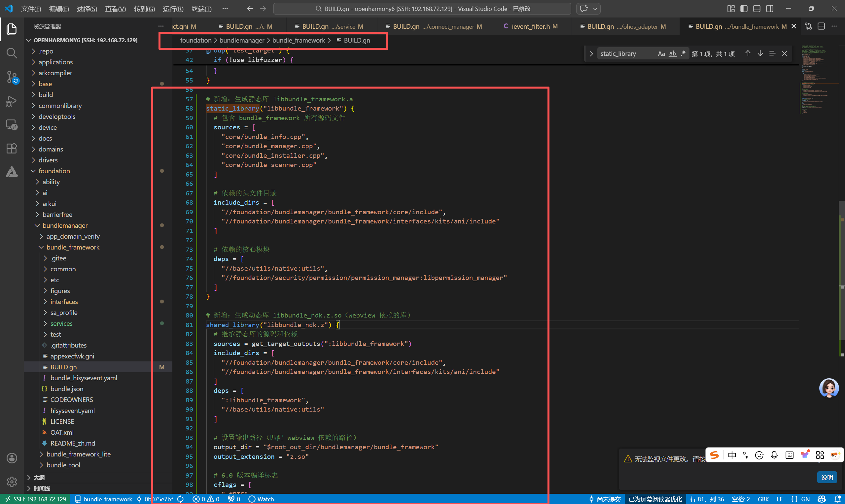Toggle Match Whole Word in find widget

point(672,54)
